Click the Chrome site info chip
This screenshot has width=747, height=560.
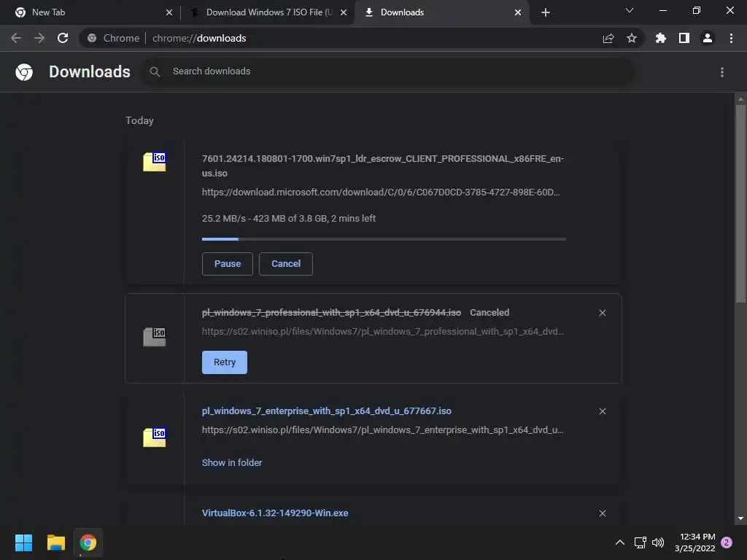coord(115,38)
